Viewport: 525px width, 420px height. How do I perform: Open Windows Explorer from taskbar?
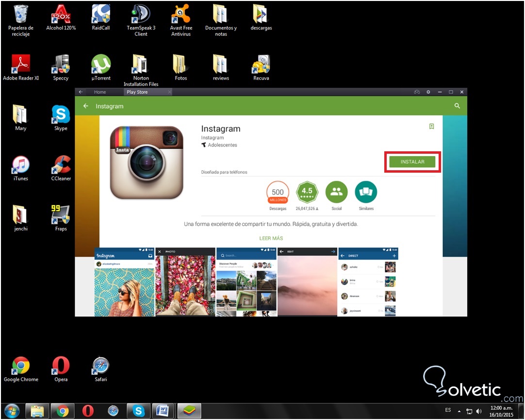coord(37,411)
